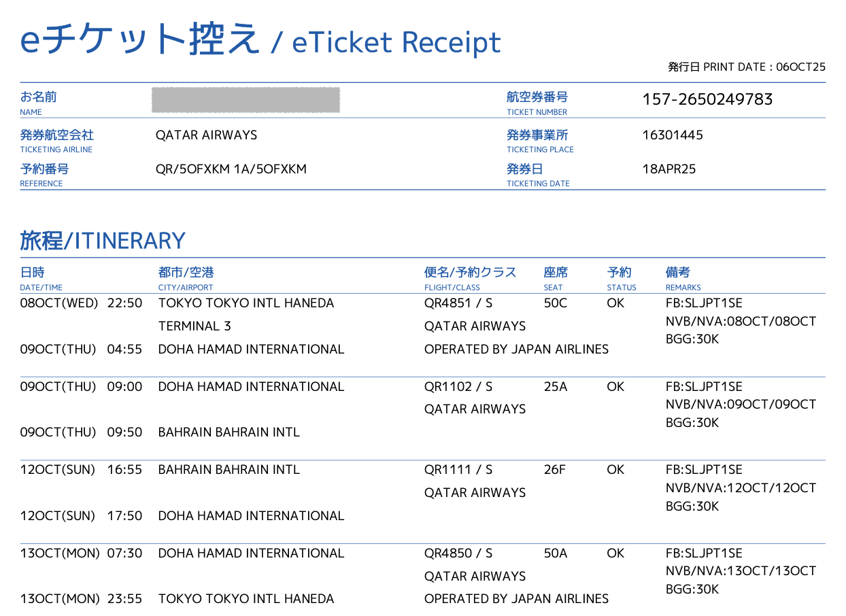846x616 pixels.
Task: Select the ticketing place number 16301445
Action: coord(672,135)
